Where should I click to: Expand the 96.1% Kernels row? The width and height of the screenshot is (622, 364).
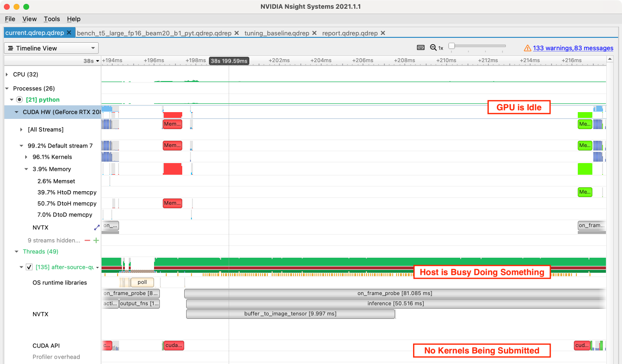[26, 157]
